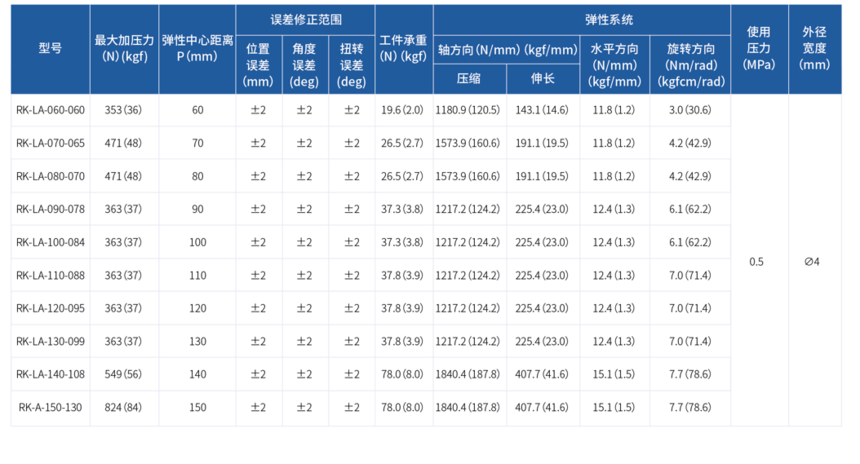Click the 扭转误差 (deg) header
The height and width of the screenshot is (464, 860).
[x=352, y=65]
